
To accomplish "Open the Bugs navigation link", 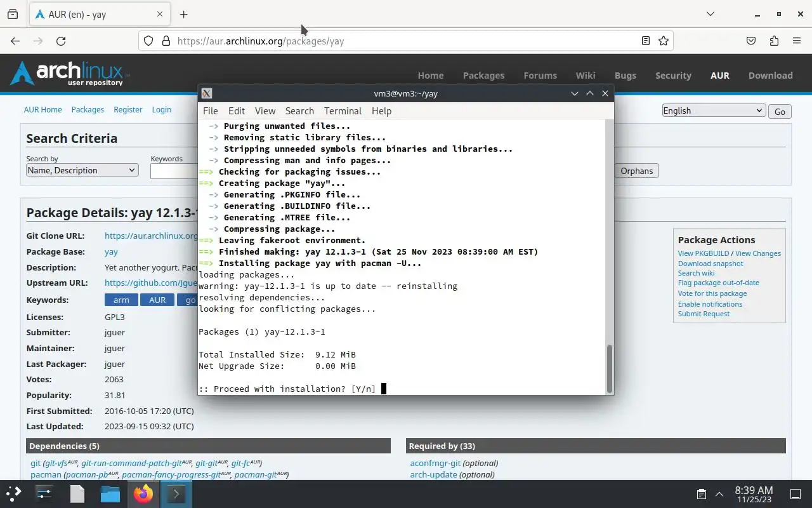I will click(x=625, y=75).
